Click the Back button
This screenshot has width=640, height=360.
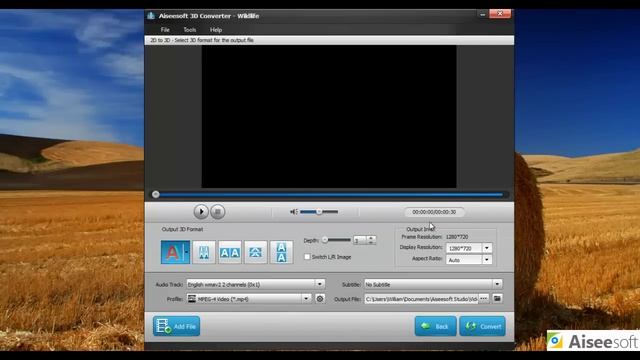click(436, 326)
